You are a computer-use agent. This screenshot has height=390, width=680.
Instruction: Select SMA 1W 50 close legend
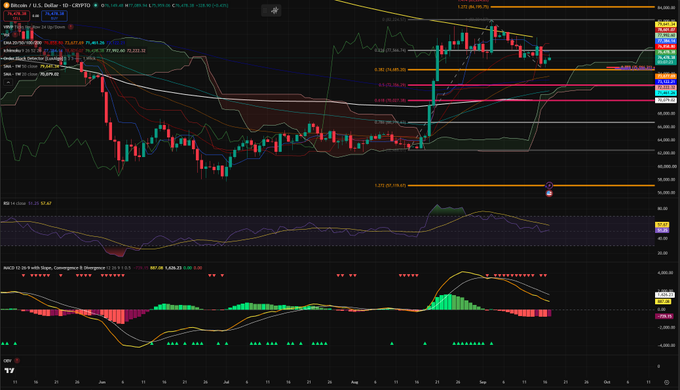tap(20, 66)
